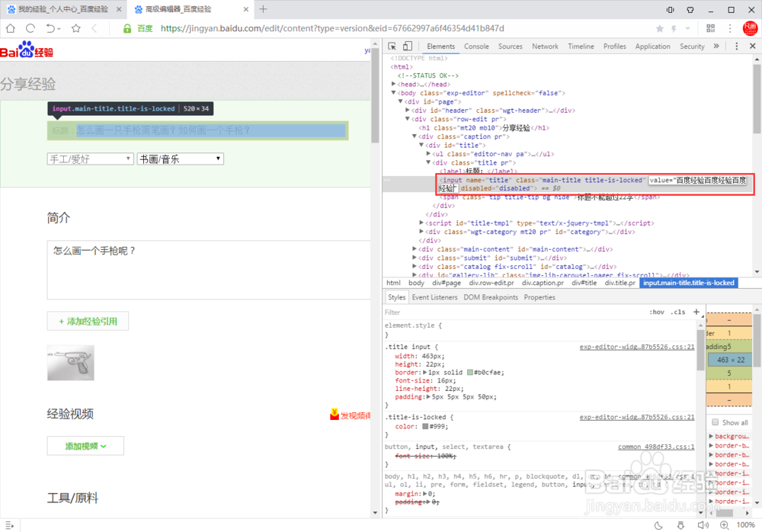Switch to the Network tab
The height and width of the screenshot is (532, 762).
tap(546, 46)
